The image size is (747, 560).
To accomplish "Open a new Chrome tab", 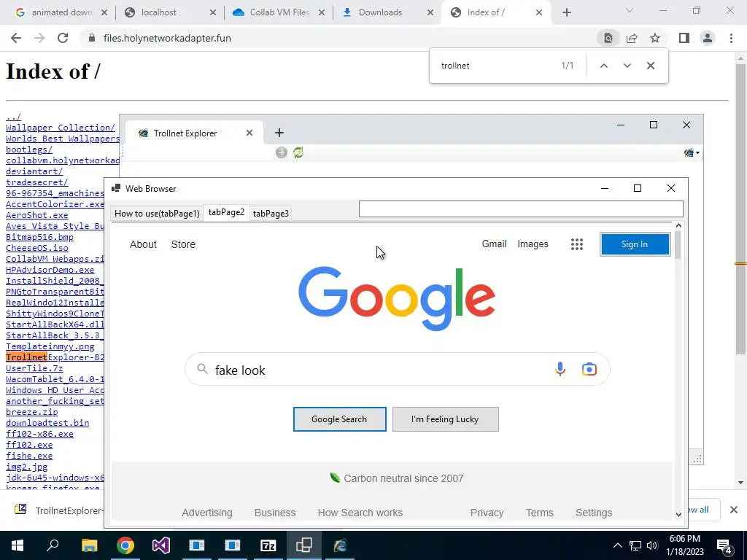I will [x=566, y=12].
